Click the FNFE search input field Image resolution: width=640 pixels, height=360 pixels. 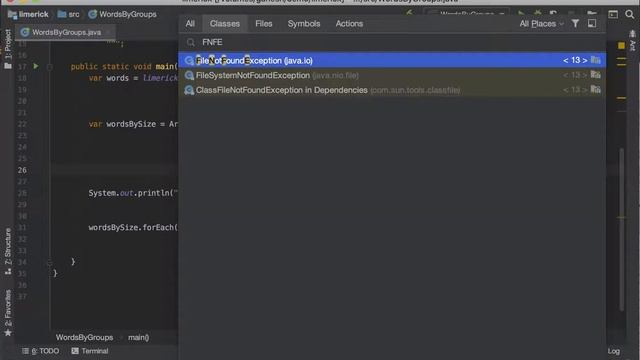(x=392, y=42)
